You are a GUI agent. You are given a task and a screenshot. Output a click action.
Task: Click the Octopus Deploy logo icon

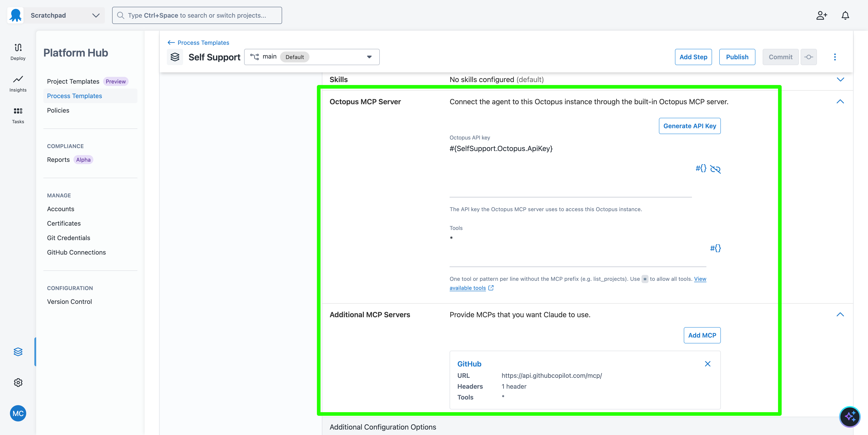point(16,15)
